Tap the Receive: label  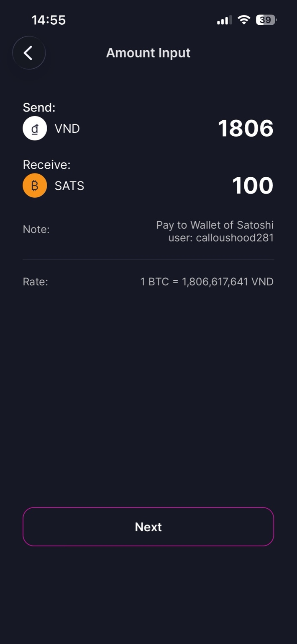tap(46, 165)
